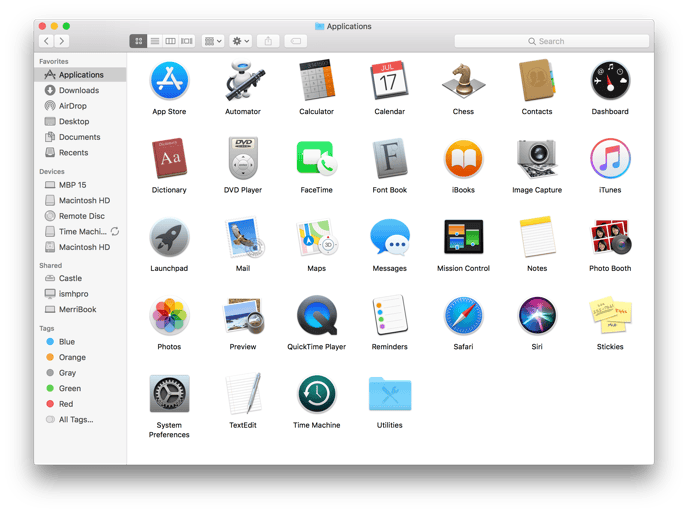
Task: Click the Calculator app icon
Action: coord(316,81)
